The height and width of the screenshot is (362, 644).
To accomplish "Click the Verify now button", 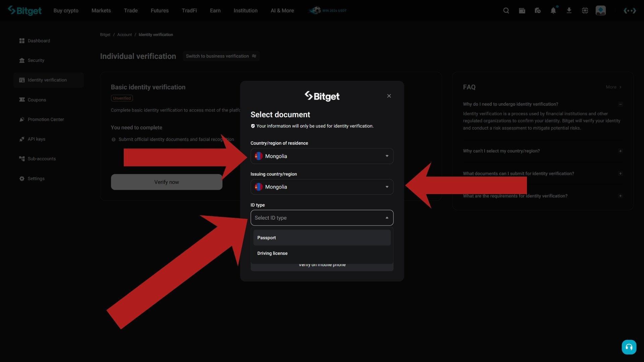I will point(167,182).
